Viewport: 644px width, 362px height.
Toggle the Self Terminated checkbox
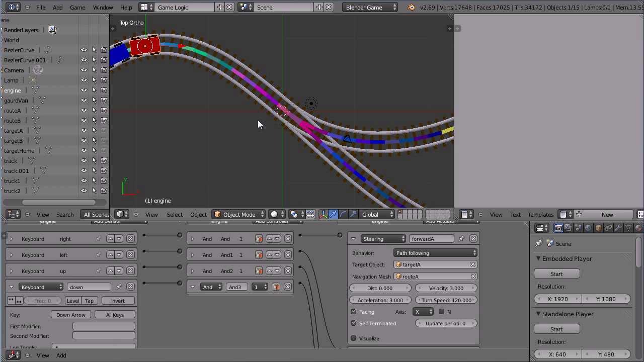(354, 323)
